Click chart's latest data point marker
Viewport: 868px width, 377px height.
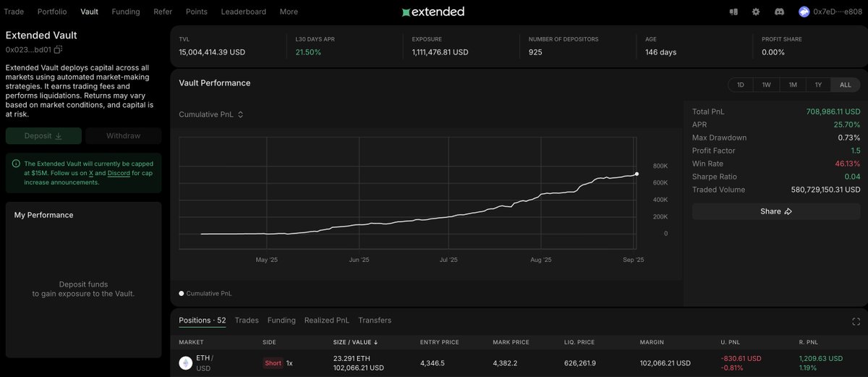pos(637,174)
